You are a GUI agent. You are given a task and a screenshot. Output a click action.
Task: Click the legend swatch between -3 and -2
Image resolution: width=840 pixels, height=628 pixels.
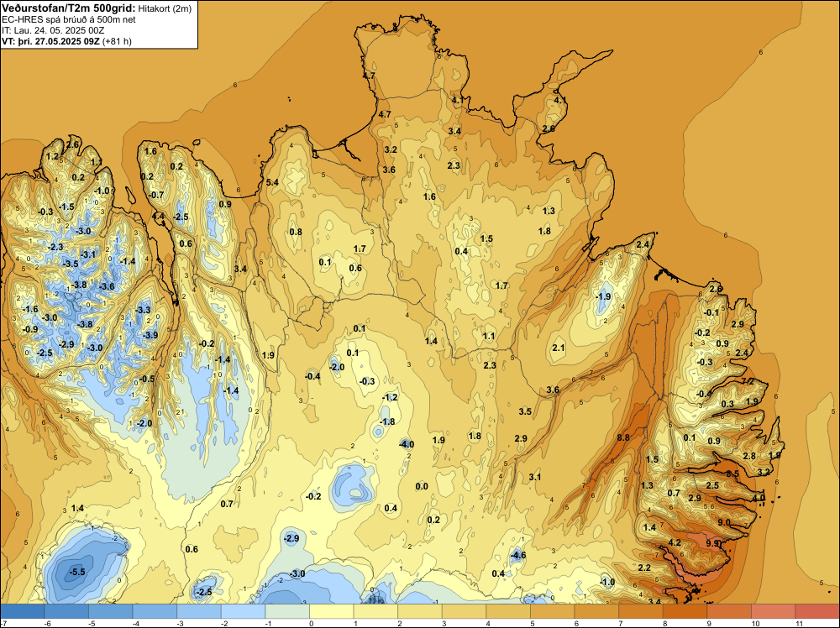tap(199, 611)
